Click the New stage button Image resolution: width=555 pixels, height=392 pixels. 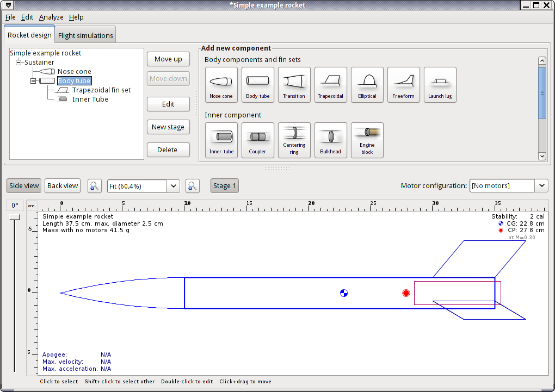168,127
